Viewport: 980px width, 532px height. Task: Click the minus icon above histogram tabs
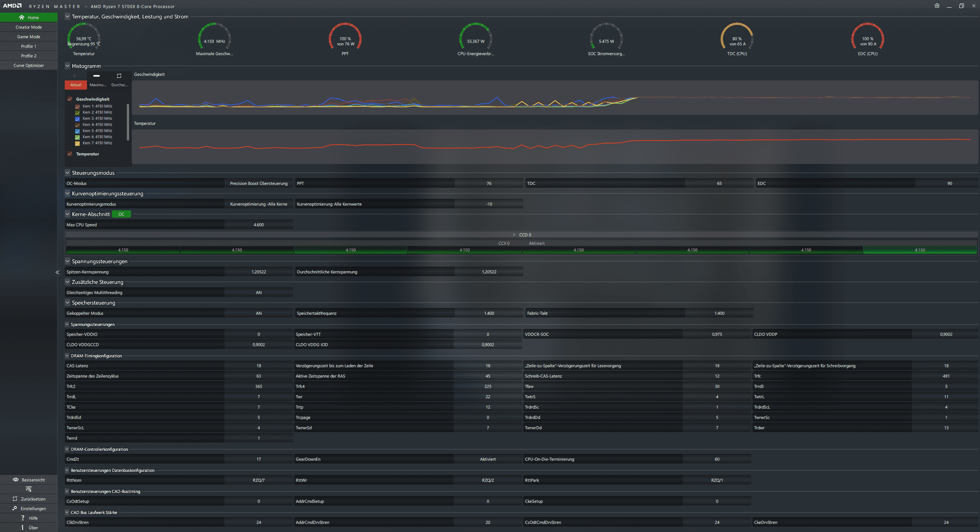pyautogui.click(x=97, y=76)
